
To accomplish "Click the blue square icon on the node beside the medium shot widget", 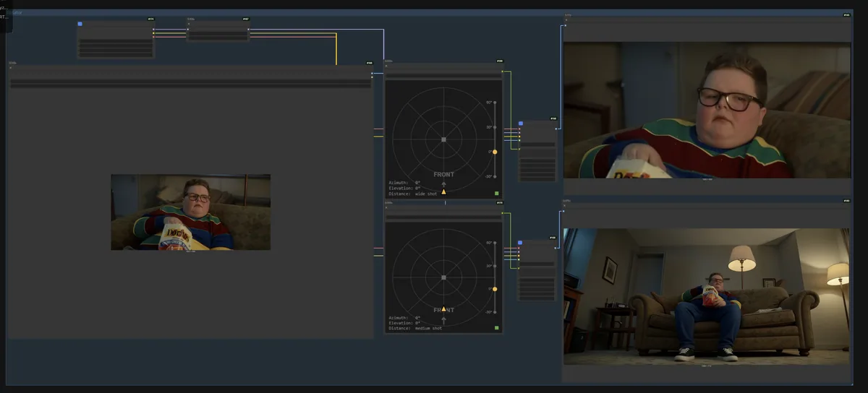I will pos(519,243).
